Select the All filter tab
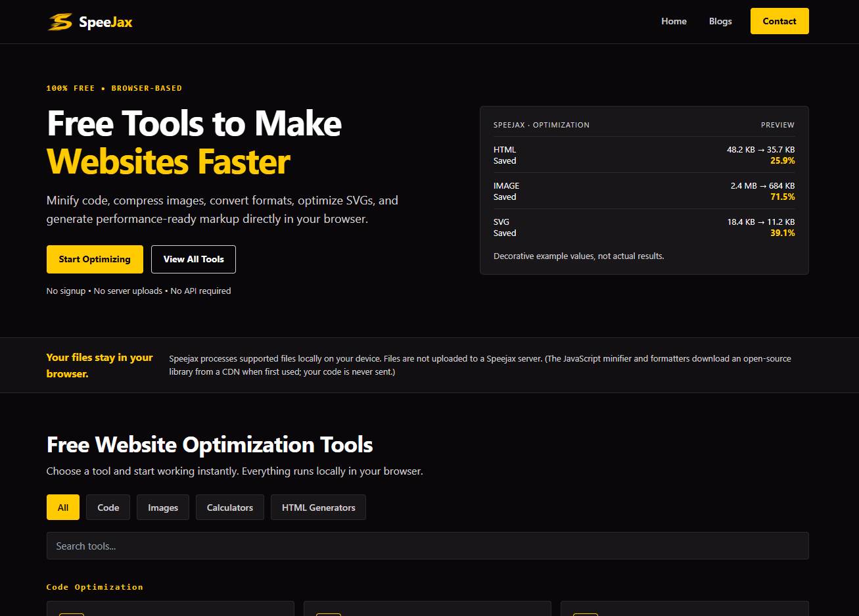The image size is (859, 616). tap(63, 508)
